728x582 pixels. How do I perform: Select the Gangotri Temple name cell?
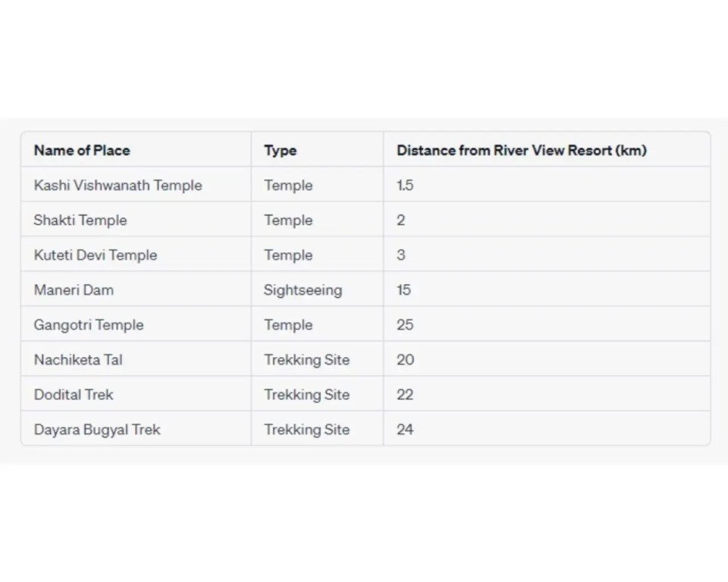point(89,324)
